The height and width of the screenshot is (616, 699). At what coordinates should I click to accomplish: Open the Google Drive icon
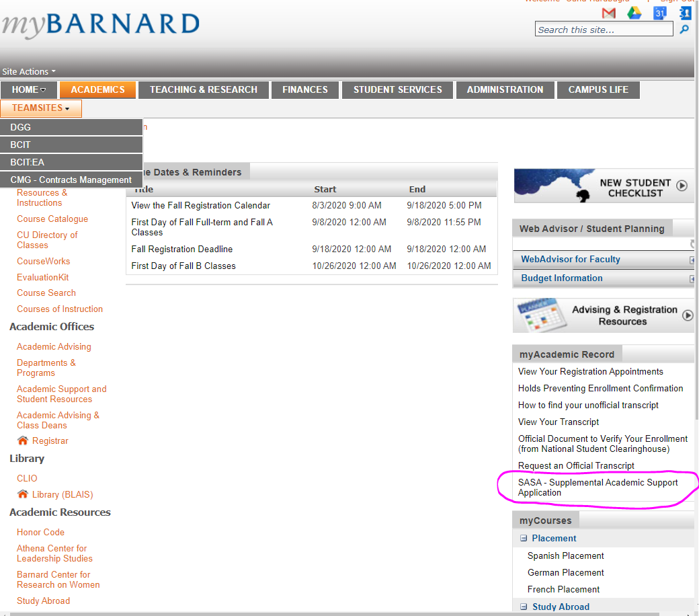pos(634,13)
